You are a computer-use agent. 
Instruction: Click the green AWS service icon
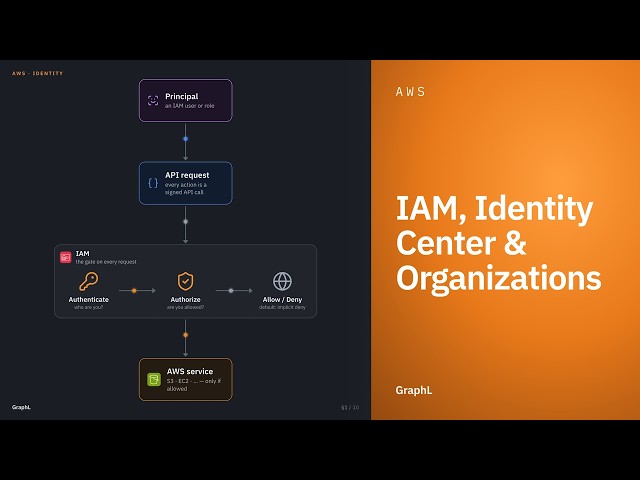[154, 380]
